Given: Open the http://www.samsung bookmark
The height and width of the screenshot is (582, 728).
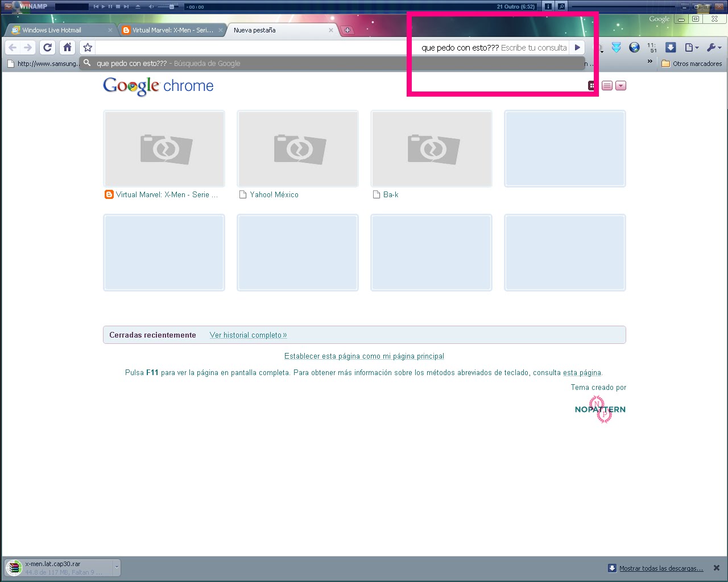Looking at the screenshot, I should tap(43, 64).
